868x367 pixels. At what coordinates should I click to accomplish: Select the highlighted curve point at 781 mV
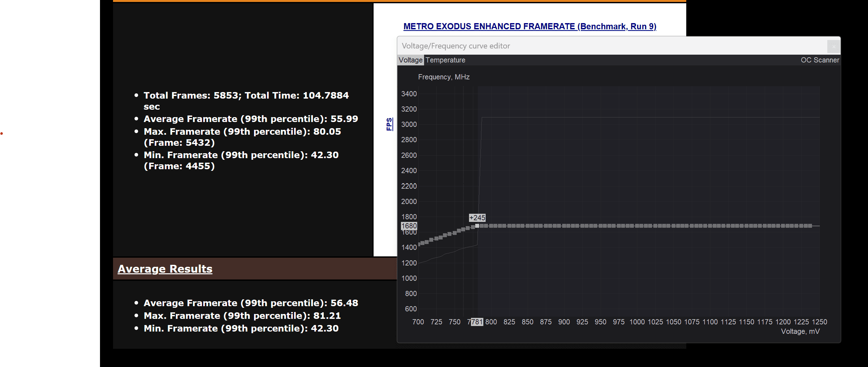pyautogui.click(x=477, y=226)
